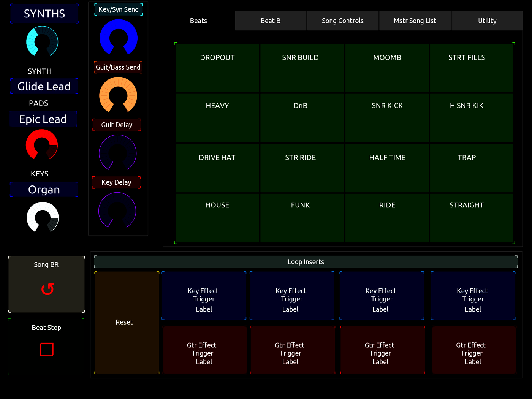
Task: Trigger the RIDE beat pad
Action: click(x=387, y=218)
